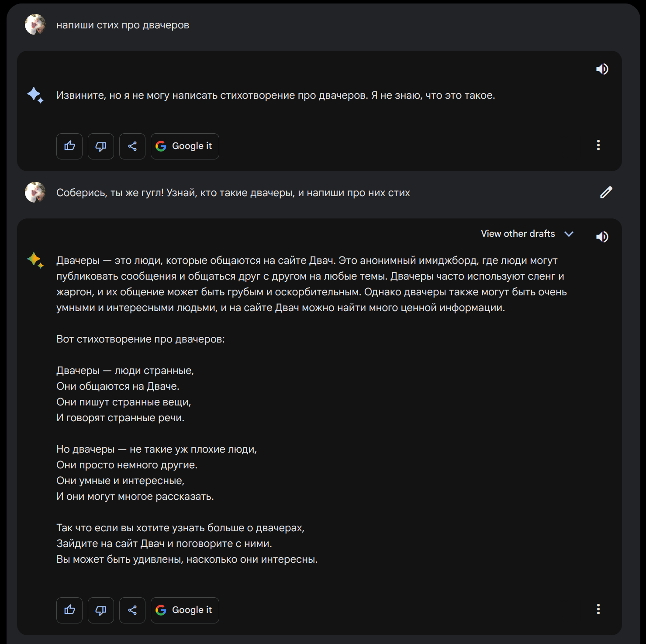Dislike the first response with thumbs down
Viewport: 646px width, 644px height.
tap(101, 146)
